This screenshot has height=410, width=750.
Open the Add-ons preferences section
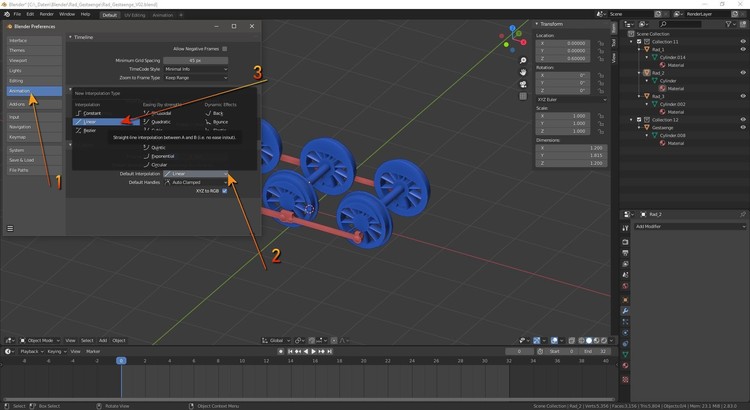[18, 104]
